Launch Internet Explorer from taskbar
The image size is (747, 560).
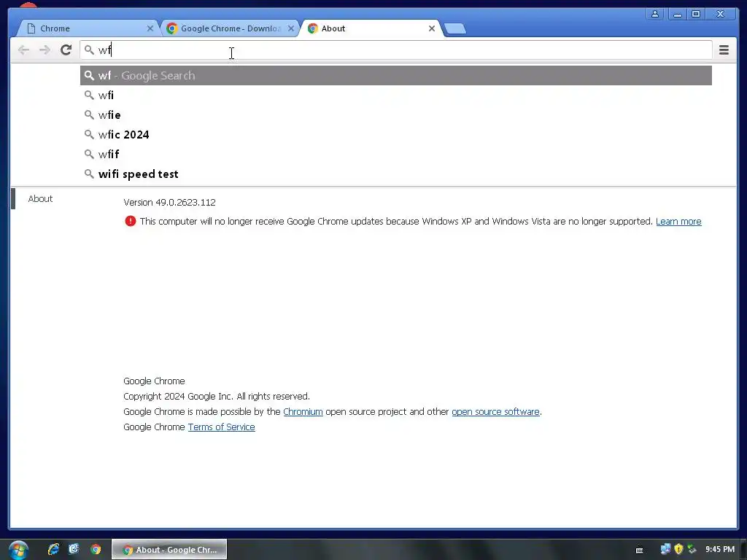[x=53, y=550]
